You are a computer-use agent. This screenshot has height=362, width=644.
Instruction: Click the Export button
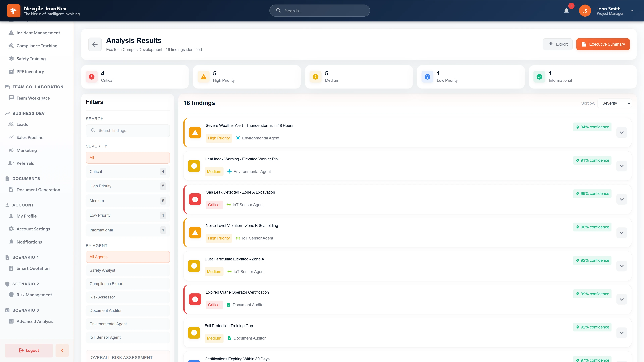point(557,44)
